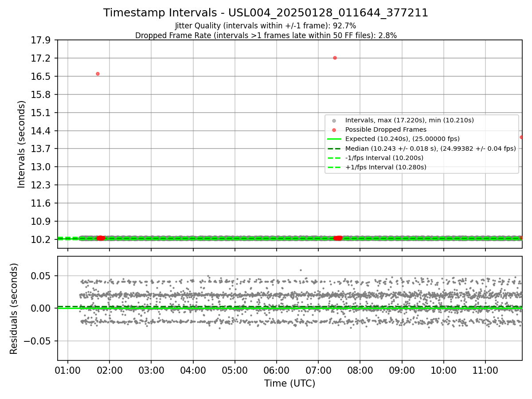Click the 'Dropped Frame Rate' 2.8% subtitle line

tap(266, 35)
